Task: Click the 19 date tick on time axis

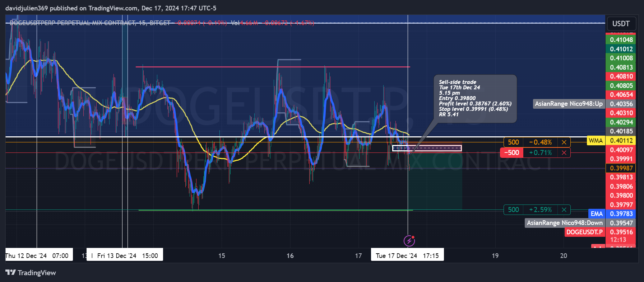Action: point(495,256)
